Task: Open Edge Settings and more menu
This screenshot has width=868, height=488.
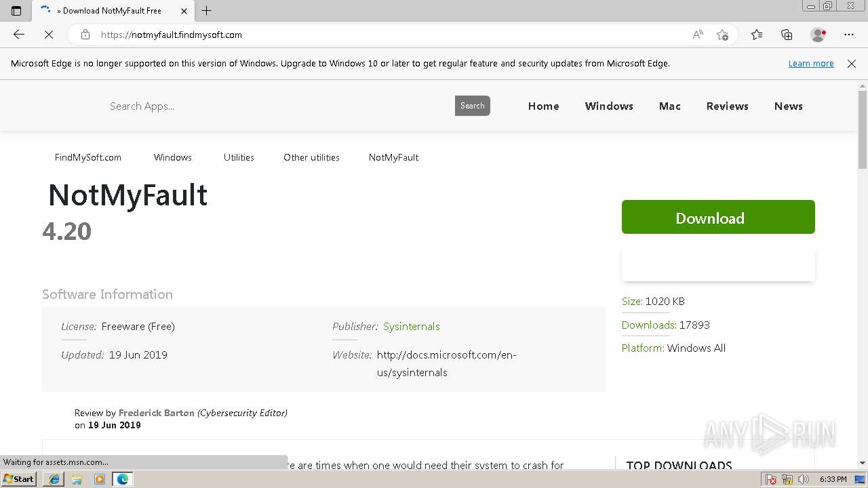Action: (x=849, y=35)
